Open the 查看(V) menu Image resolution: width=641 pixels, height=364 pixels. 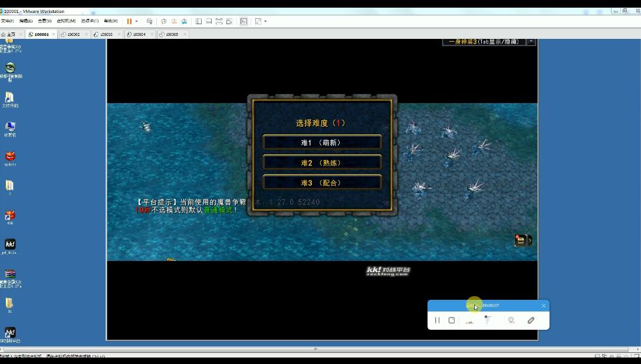[45, 21]
